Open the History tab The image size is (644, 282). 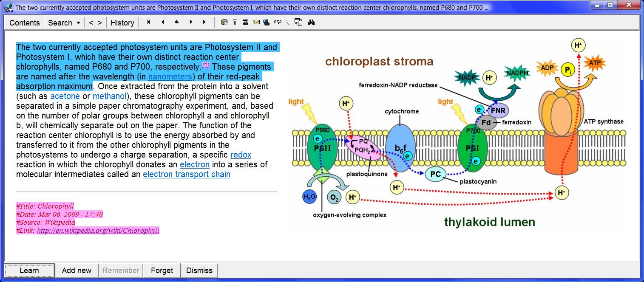pos(122,23)
